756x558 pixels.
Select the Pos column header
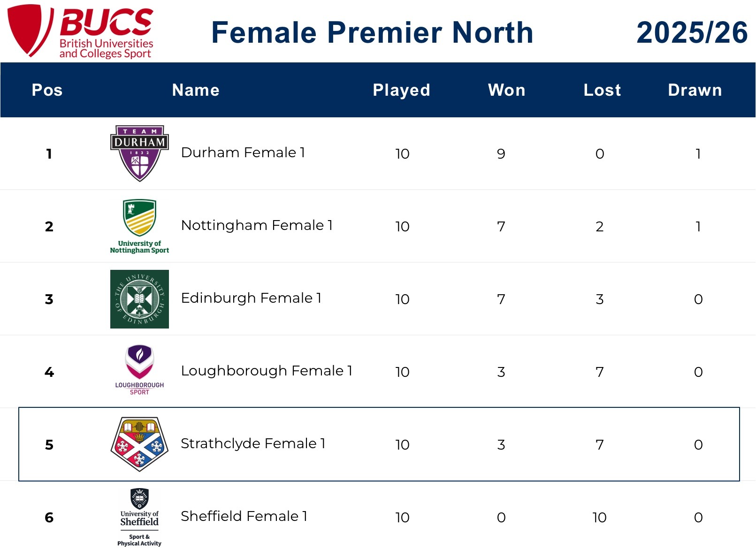(x=47, y=90)
